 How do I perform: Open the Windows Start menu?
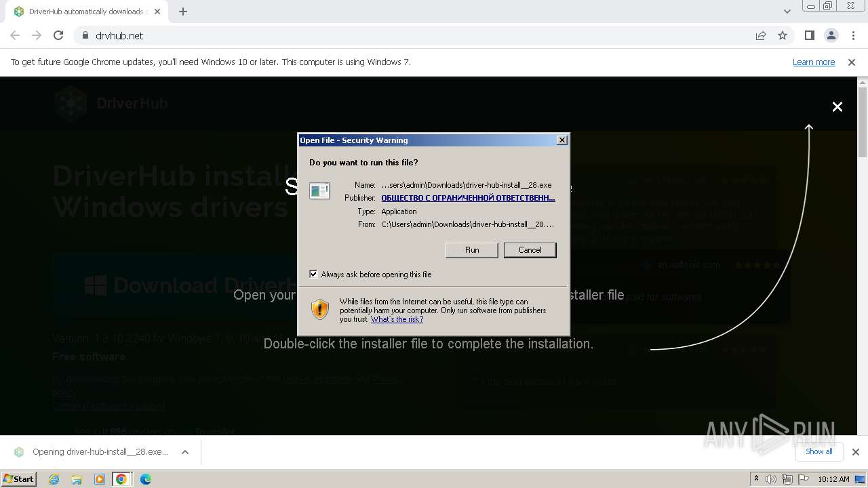click(x=19, y=479)
